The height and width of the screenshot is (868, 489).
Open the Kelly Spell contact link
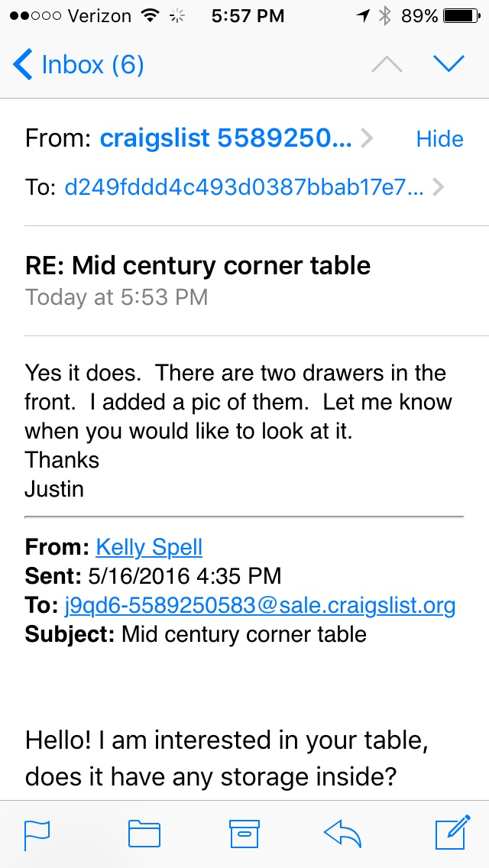tap(149, 547)
